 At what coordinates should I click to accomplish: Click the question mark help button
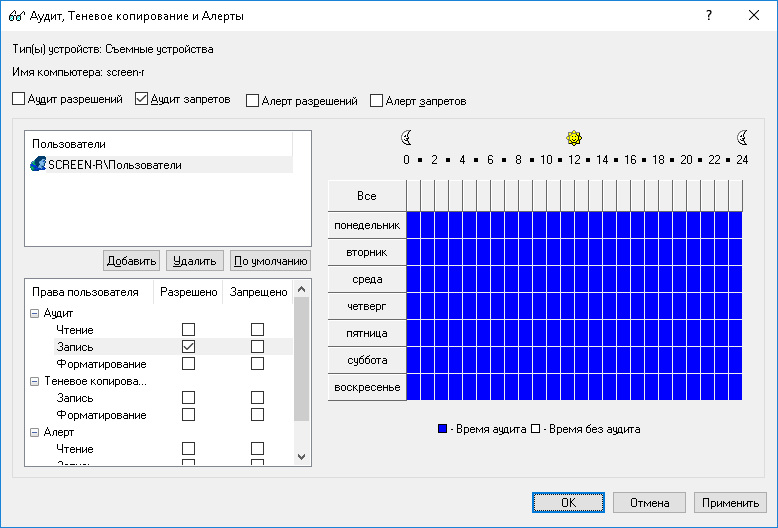click(709, 16)
